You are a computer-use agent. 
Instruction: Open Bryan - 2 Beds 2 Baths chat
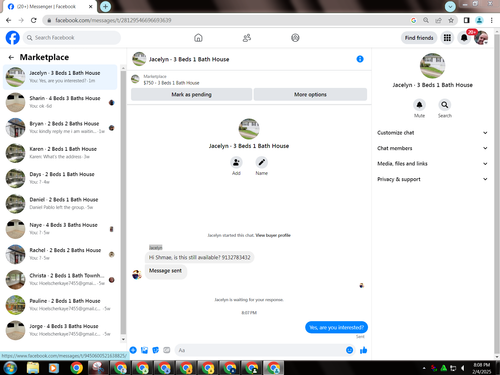(x=60, y=127)
